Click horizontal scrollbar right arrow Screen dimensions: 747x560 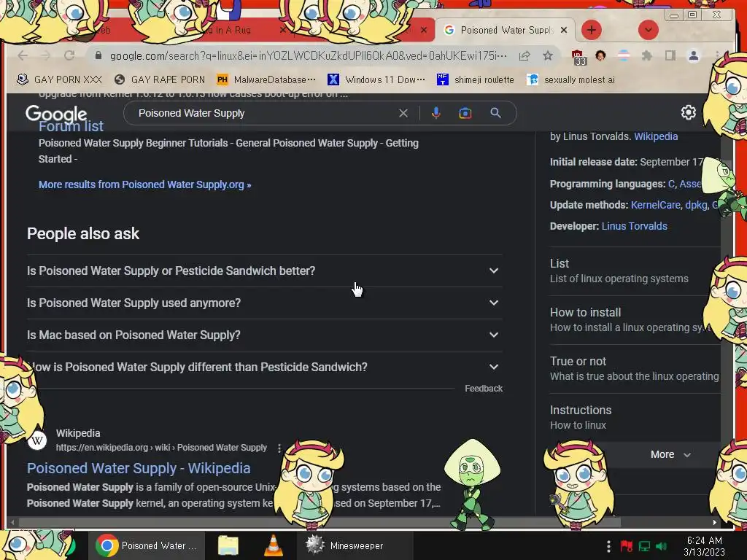click(x=714, y=522)
